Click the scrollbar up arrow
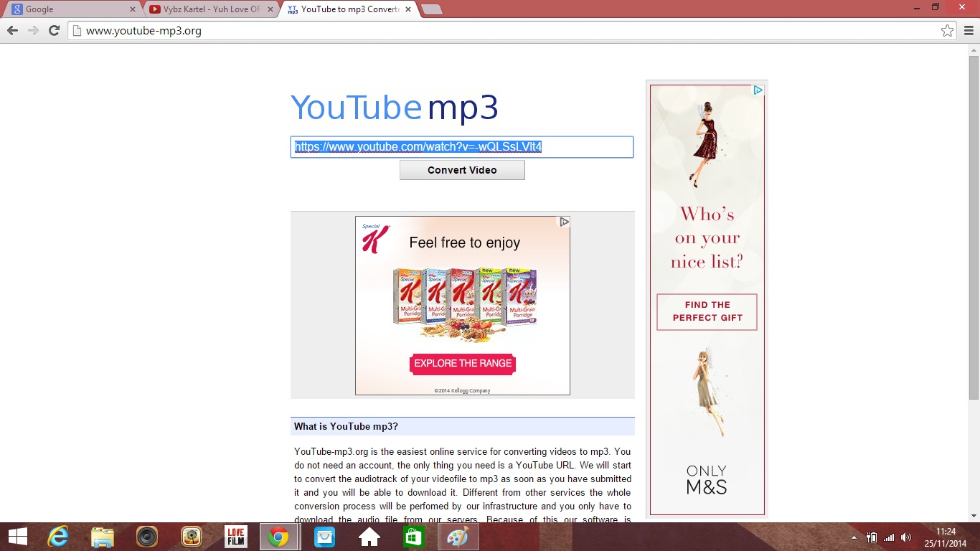The height and width of the screenshot is (551, 980). [974, 50]
